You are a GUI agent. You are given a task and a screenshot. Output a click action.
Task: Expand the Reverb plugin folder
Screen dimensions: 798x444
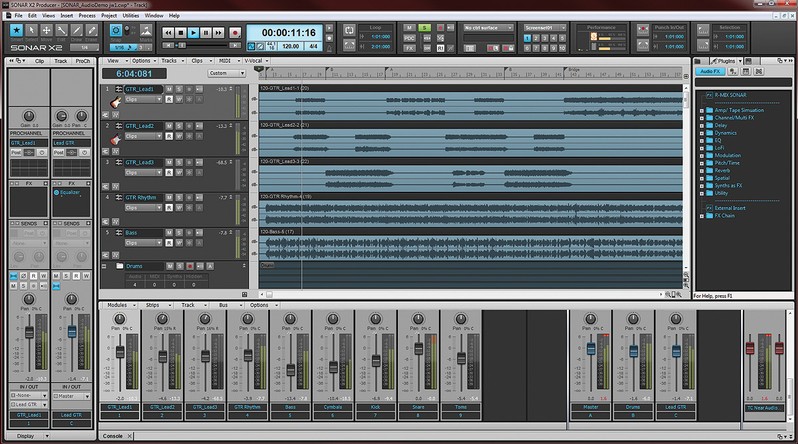pos(702,171)
